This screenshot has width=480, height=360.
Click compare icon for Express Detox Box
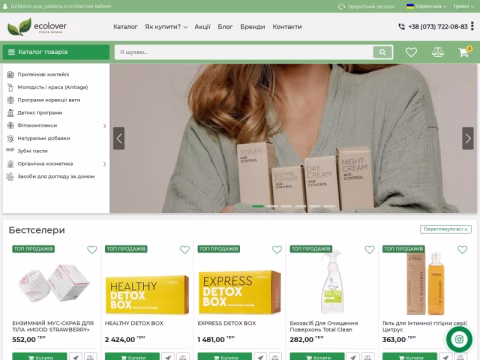275,357
